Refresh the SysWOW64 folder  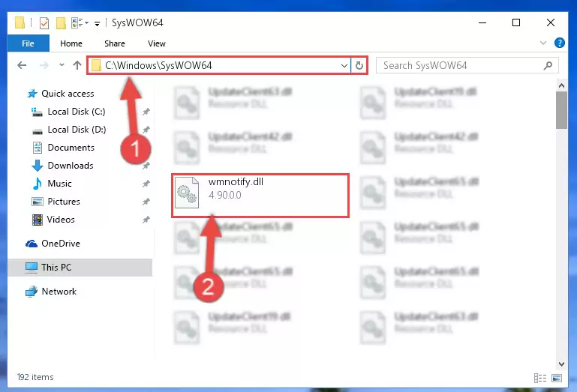[x=359, y=65]
